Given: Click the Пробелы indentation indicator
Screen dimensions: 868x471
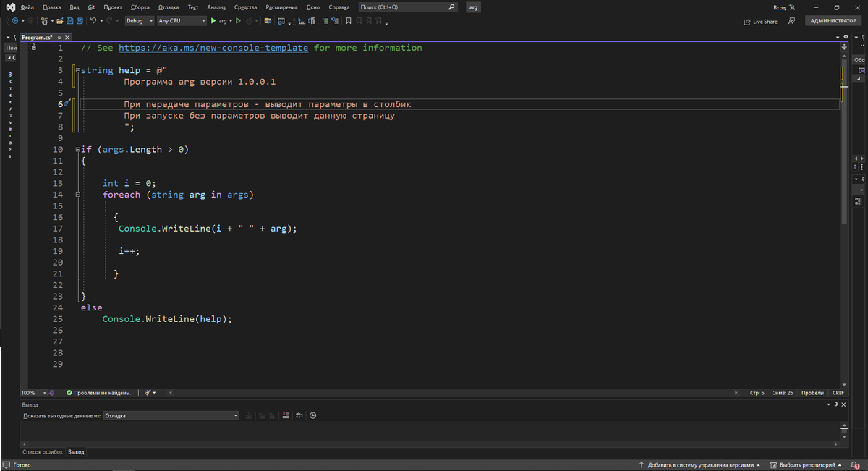Looking at the screenshot, I should [x=812, y=393].
